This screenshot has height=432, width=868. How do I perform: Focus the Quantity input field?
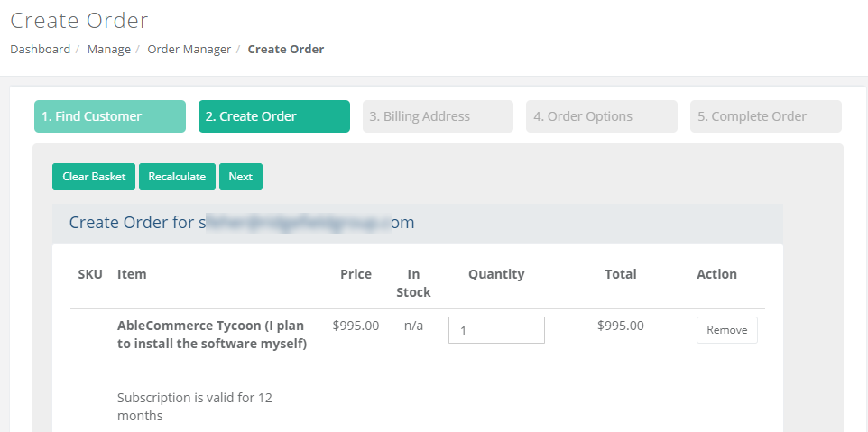tap(496, 330)
